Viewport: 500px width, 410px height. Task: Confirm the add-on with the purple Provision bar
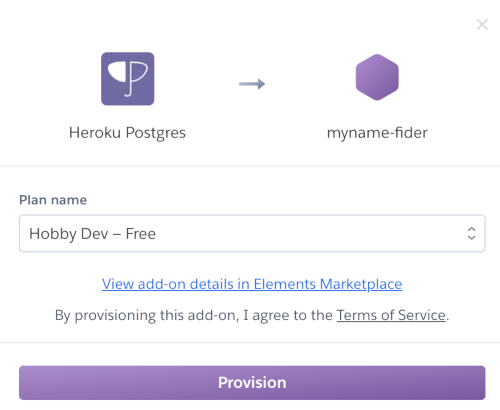tap(252, 383)
